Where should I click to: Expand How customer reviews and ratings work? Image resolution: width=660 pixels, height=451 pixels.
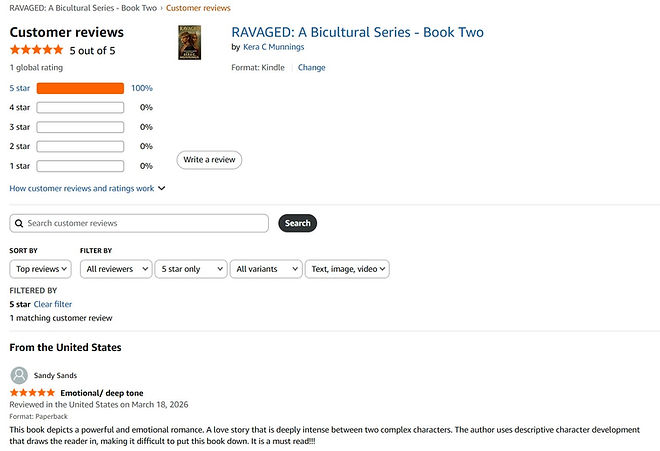tap(87, 188)
